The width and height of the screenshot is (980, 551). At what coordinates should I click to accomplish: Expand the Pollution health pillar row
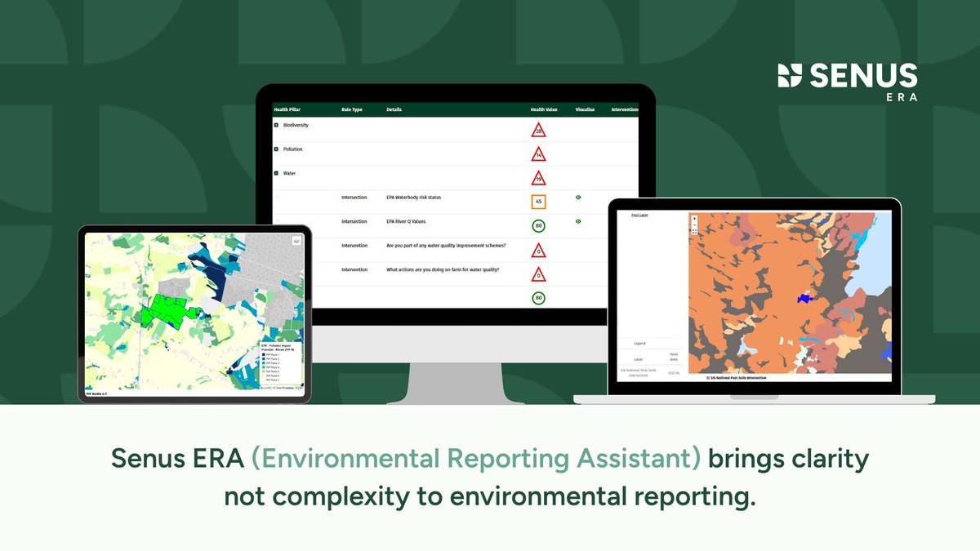click(276, 149)
